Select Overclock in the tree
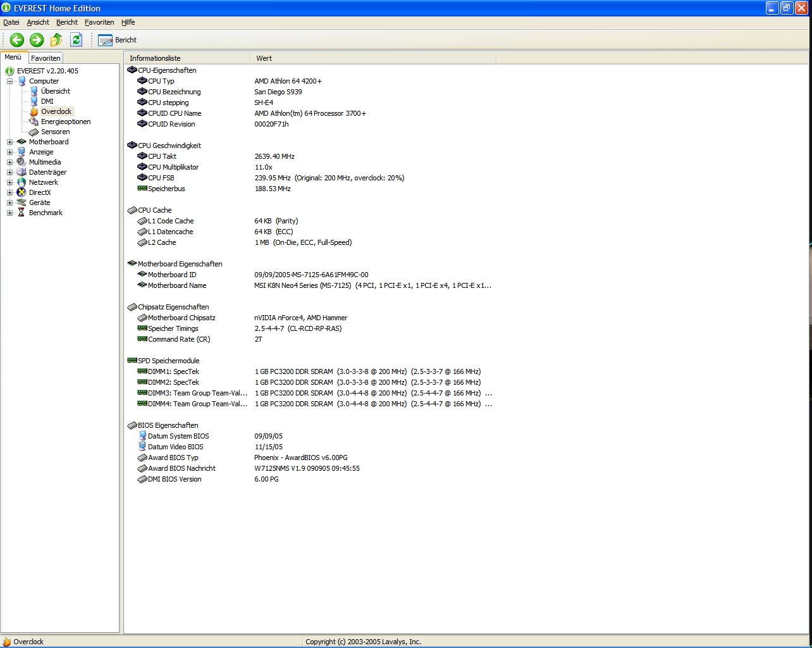The image size is (812, 648). point(56,111)
